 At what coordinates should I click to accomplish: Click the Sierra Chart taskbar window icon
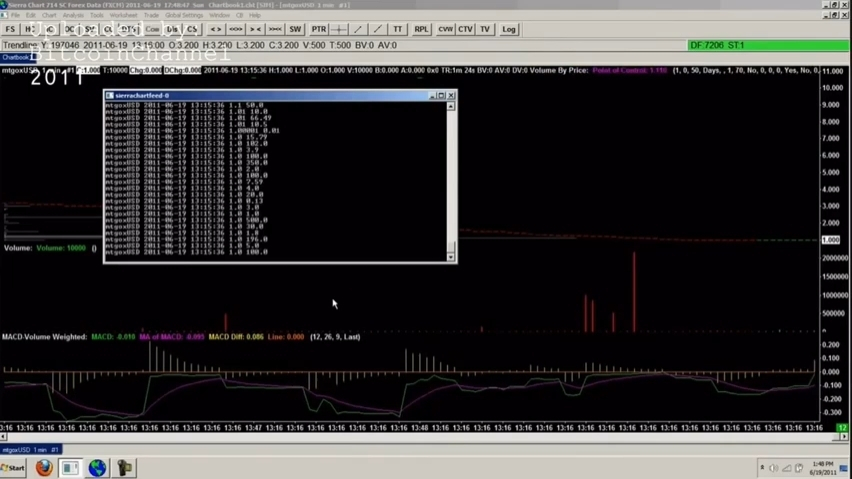(x=71, y=468)
